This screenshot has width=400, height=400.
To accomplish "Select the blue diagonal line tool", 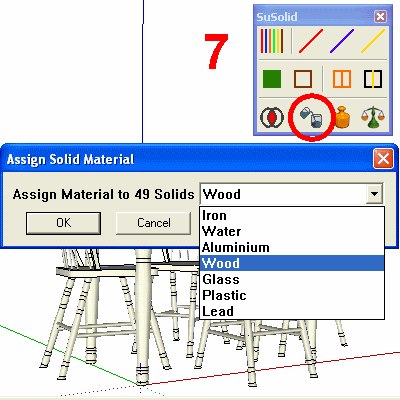I will [x=342, y=41].
